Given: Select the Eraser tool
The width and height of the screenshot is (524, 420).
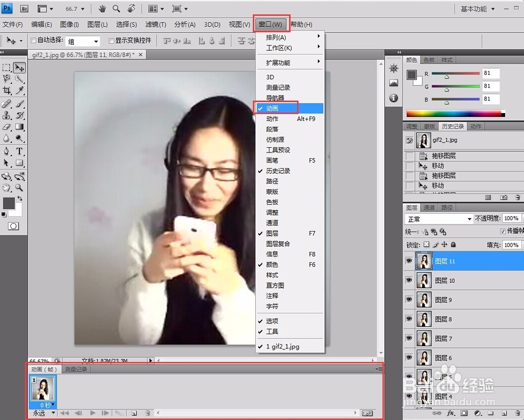Looking at the screenshot, I should point(7,127).
